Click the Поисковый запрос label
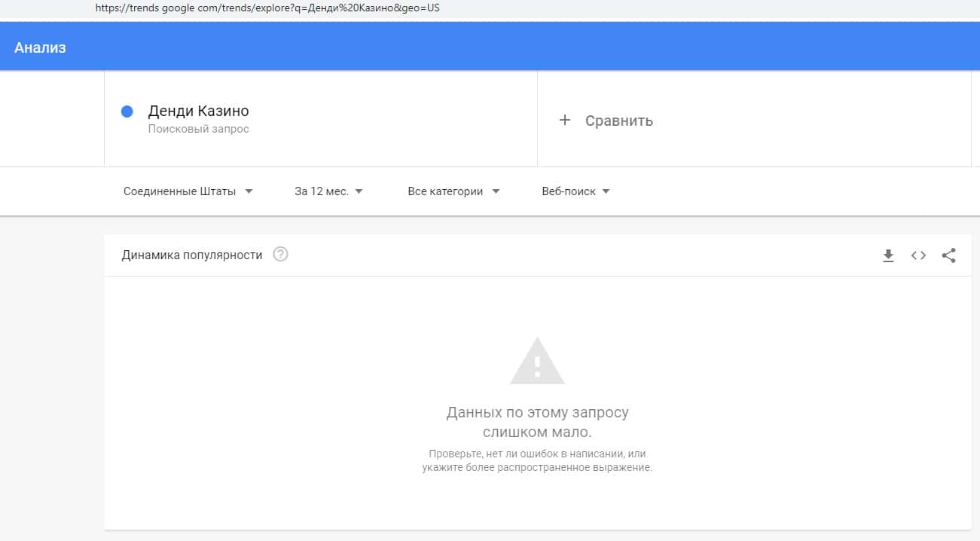 [198, 129]
